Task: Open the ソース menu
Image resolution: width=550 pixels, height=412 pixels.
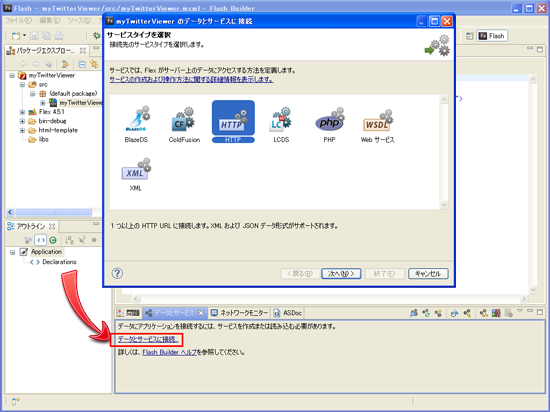Action: 79,21
